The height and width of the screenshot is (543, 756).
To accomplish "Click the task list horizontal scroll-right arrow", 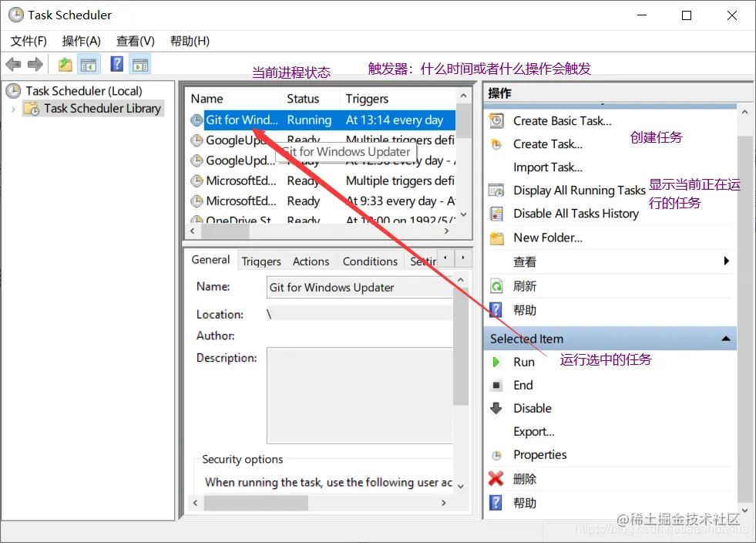I will pos(446,231).
